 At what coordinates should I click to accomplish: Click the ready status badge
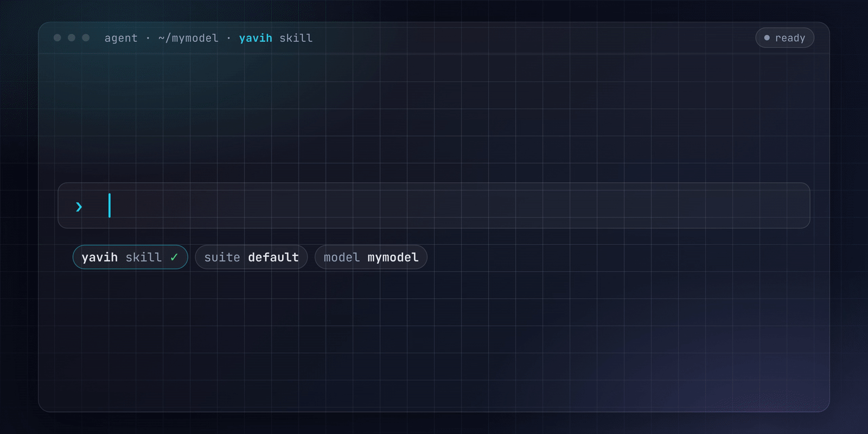pyautogui.click(x=784, y=38)
